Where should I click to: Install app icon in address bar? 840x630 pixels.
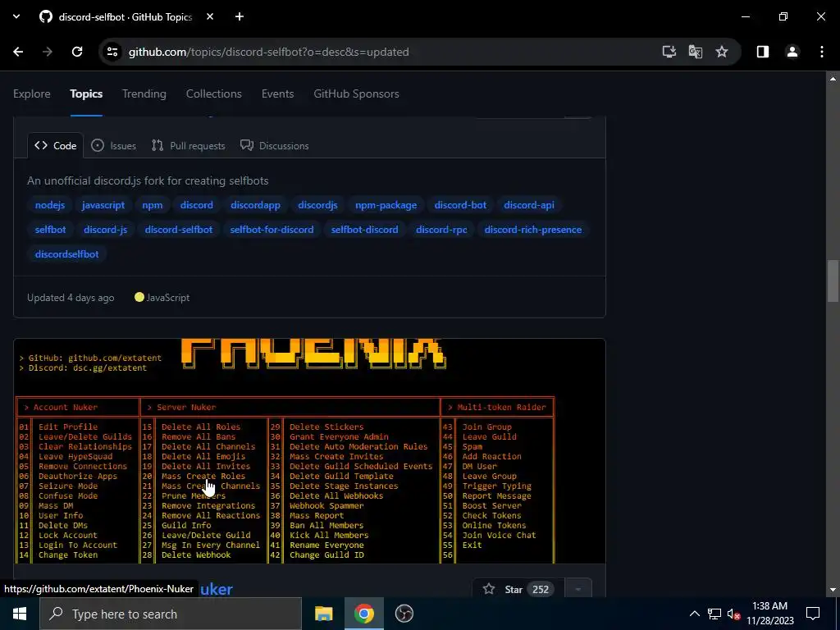click(x=669, y=52)
